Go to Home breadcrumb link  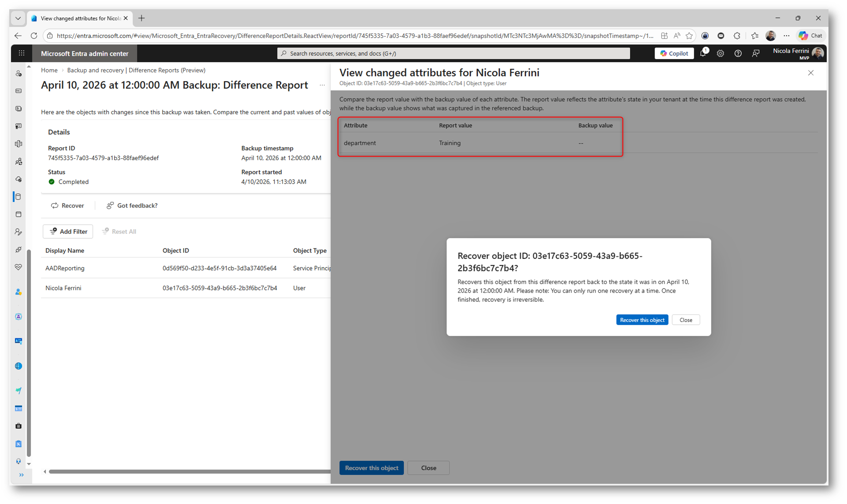(x=49, y=70)
